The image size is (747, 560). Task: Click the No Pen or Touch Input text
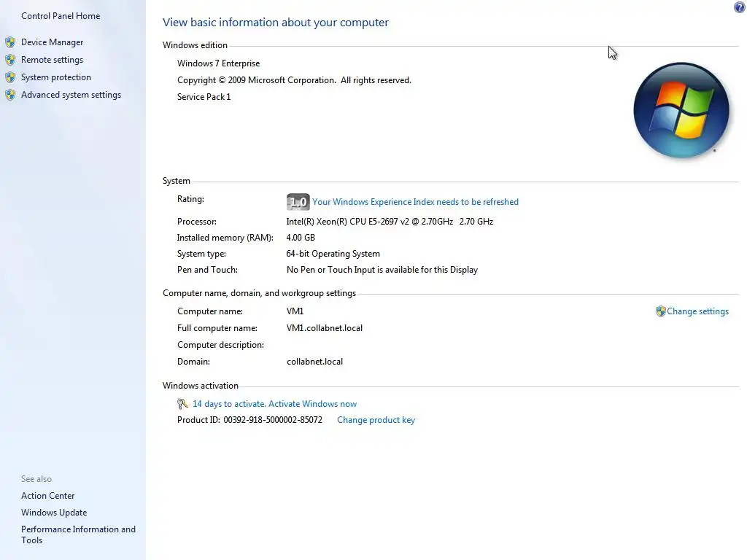click(x=382, y=270)
